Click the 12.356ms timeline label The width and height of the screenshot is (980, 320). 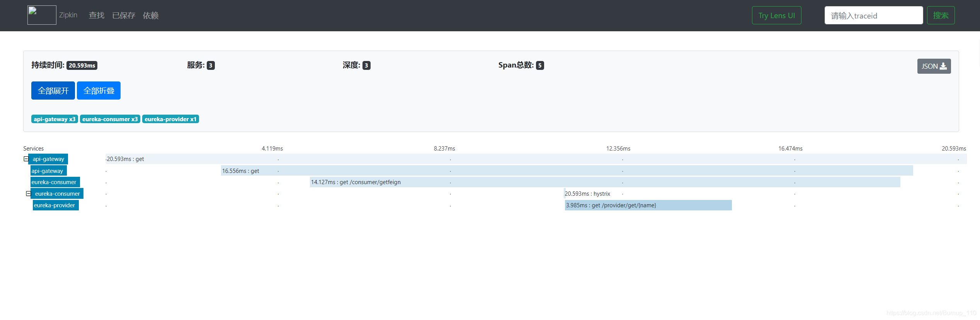pyautogui.click(x=618, y=149)
